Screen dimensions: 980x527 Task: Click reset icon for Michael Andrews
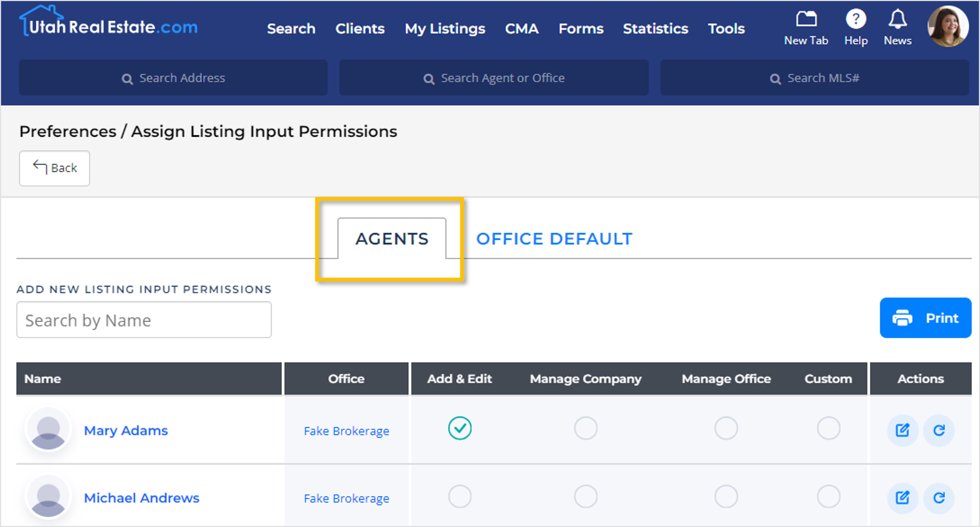tap(939, 497)
